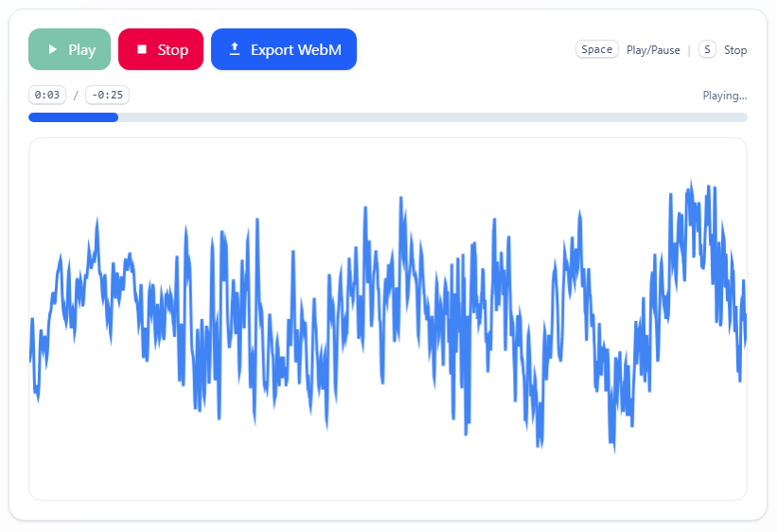Click the elapsed time 0:03 field
Viewport: 777px width, 532px height.
coord(47,95)
